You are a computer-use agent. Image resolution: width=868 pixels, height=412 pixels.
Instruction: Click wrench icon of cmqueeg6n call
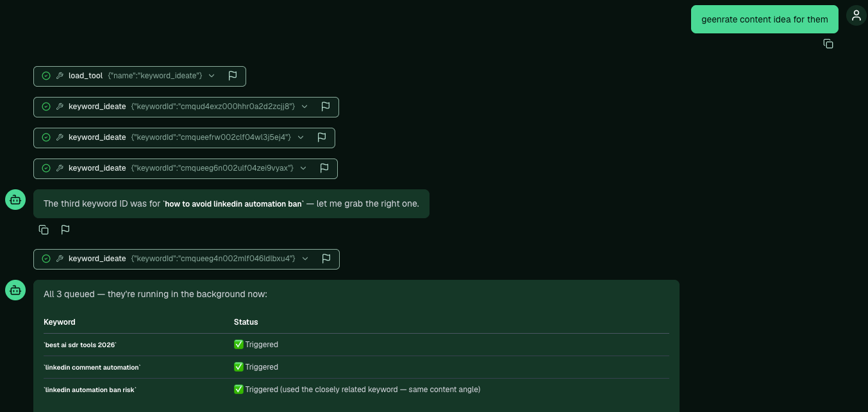(60, 168)
